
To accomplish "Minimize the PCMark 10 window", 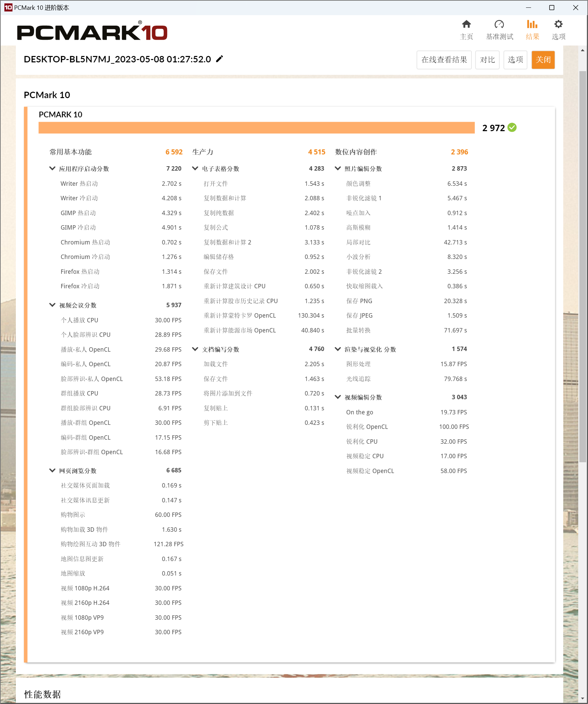I will point(528,7).
